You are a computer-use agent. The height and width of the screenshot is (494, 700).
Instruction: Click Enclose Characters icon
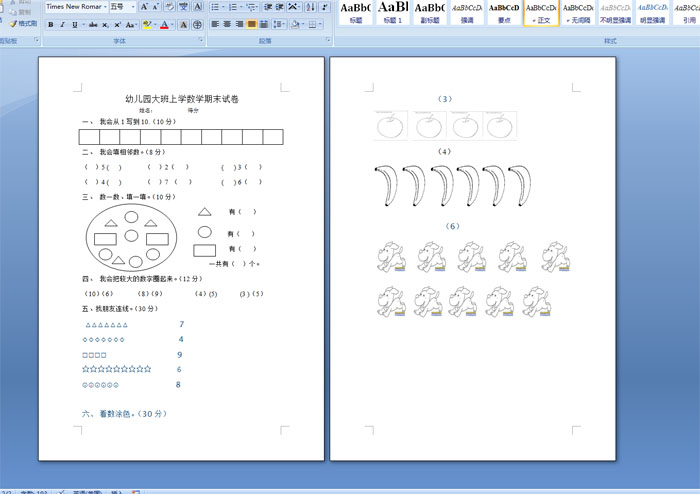pos(197,25)
